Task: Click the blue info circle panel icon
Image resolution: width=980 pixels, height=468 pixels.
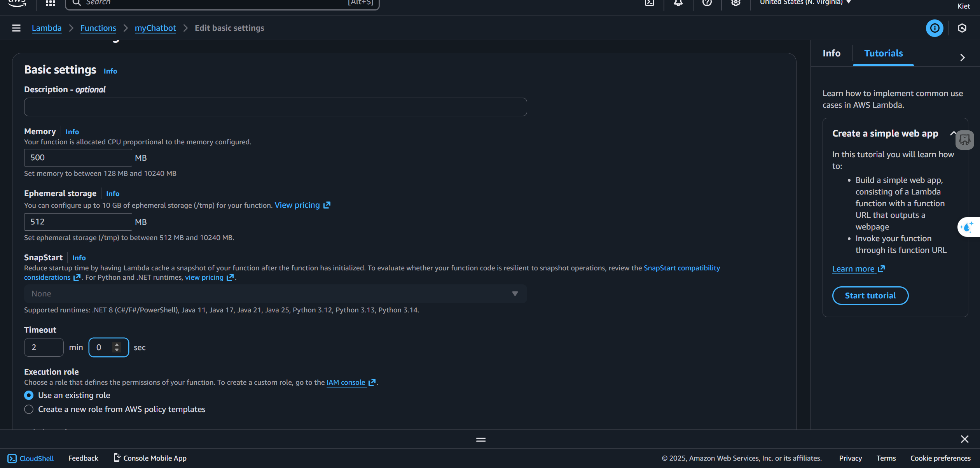Action: pyautogui.click(x=935, y=28)
